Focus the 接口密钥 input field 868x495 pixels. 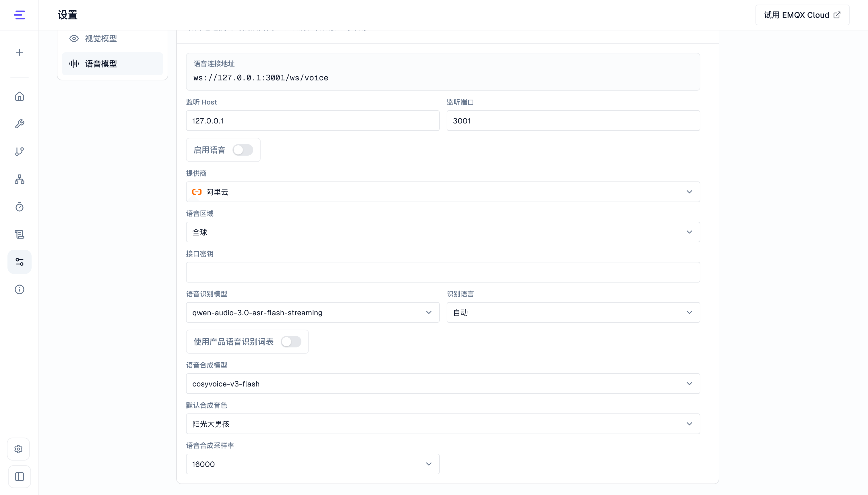tap(443, 272)
